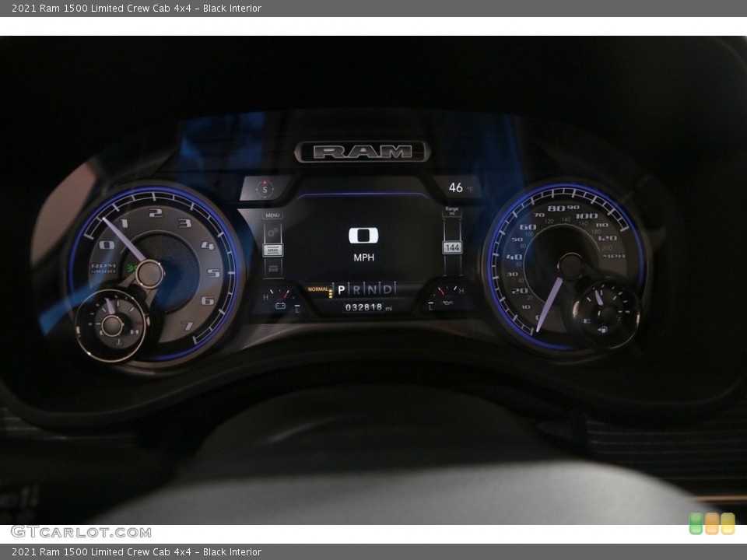The image size is (747, 560).
Task: Click the NORMAL drive mode label
Action: [317, 289]
